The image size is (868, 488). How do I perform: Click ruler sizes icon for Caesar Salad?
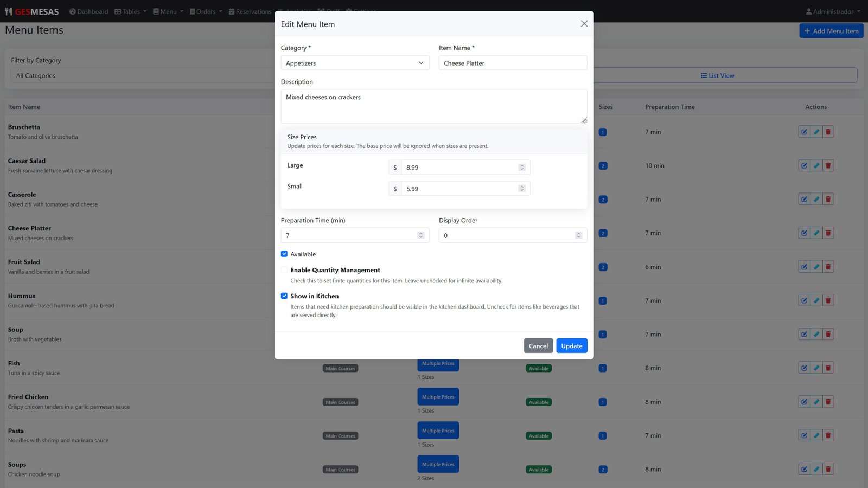(x=816, y=166)
